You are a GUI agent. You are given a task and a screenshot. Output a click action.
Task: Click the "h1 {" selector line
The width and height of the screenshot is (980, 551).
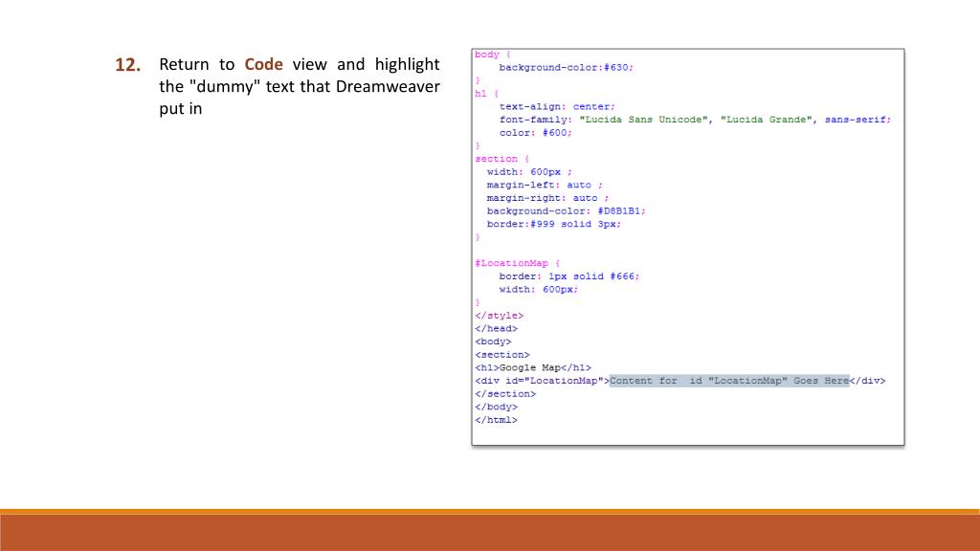click(487, 94)
